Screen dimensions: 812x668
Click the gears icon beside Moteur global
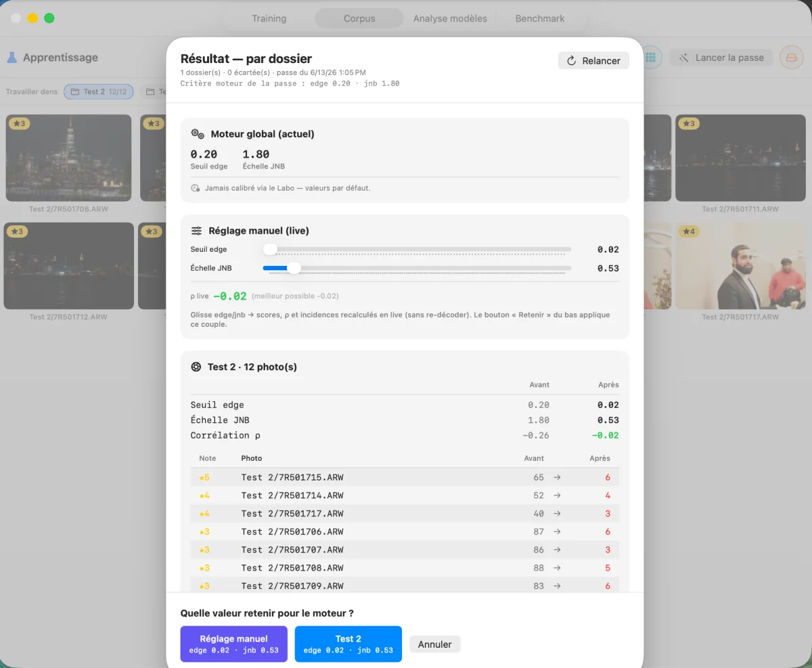(198, 134)
